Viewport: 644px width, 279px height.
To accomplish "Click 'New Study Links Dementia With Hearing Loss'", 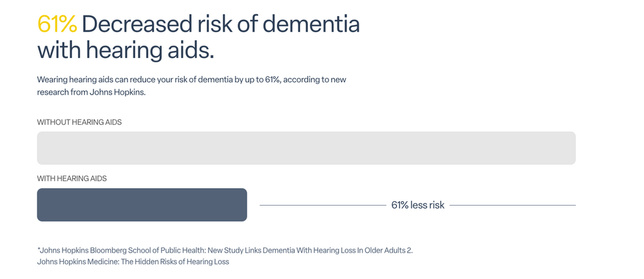I will tap(288, 250).
